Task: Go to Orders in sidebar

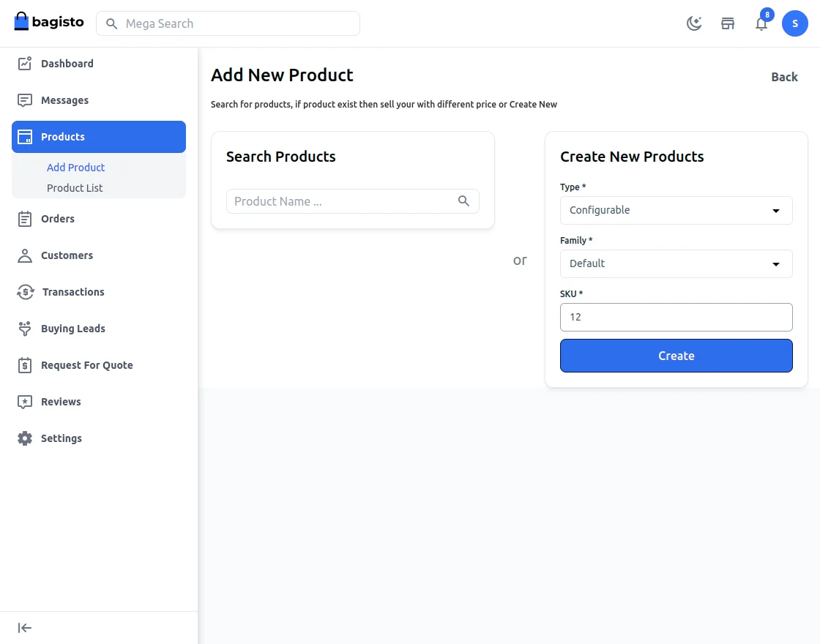Action: [x=58, y=219]
